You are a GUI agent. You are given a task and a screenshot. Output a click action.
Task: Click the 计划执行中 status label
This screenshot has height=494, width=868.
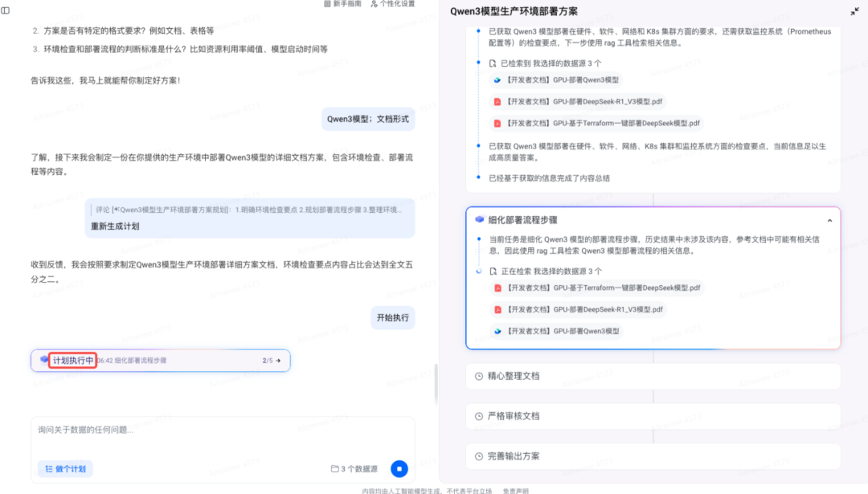click(72, 360)
